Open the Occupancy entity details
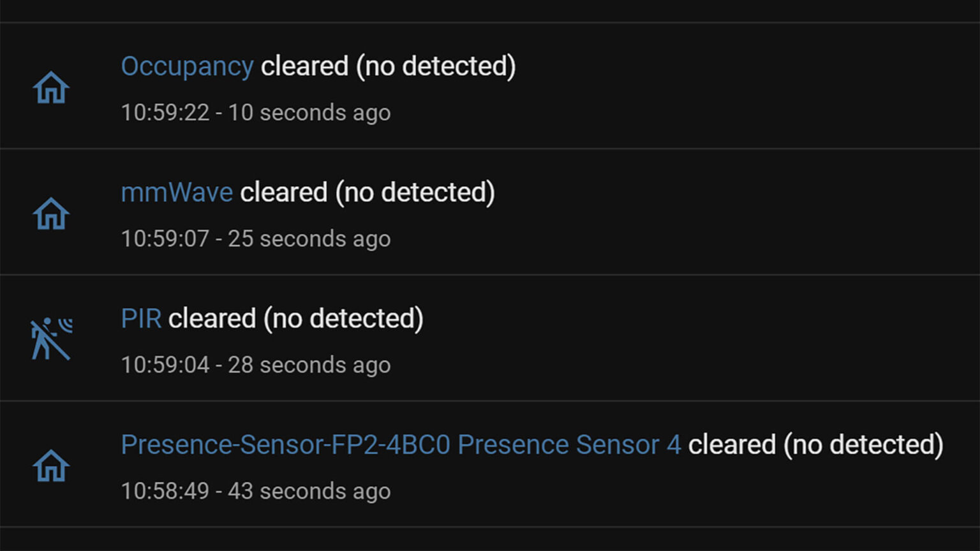This screenshot has height=551, width=980. [x=187, y=66]
